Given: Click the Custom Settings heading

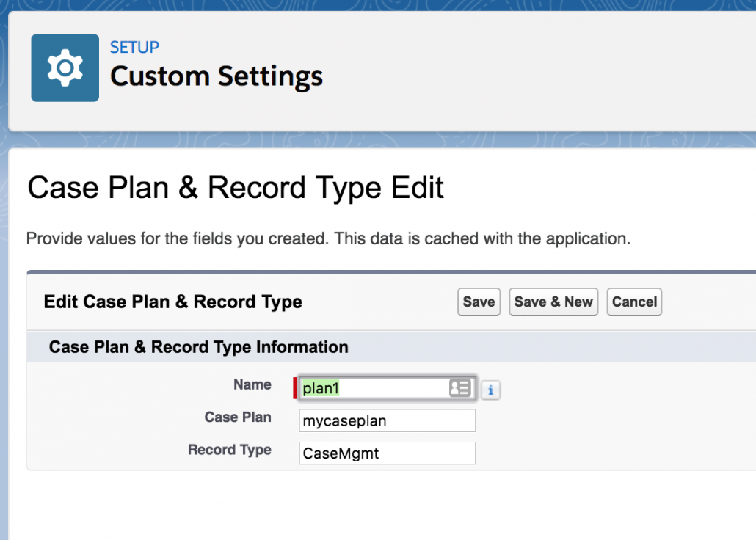Looking at the screenshot, I should [217, 76].
